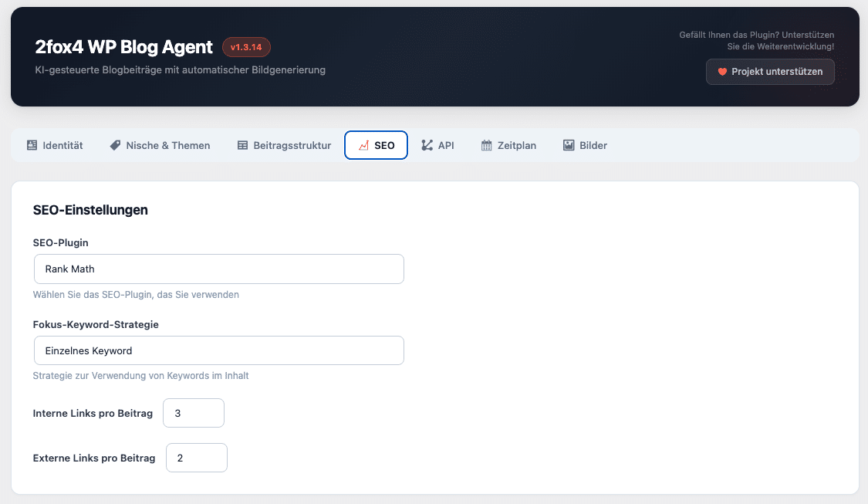
Task: Open the SEO-Plugin dropdown showing Rank Math
Action: point(218,269)
